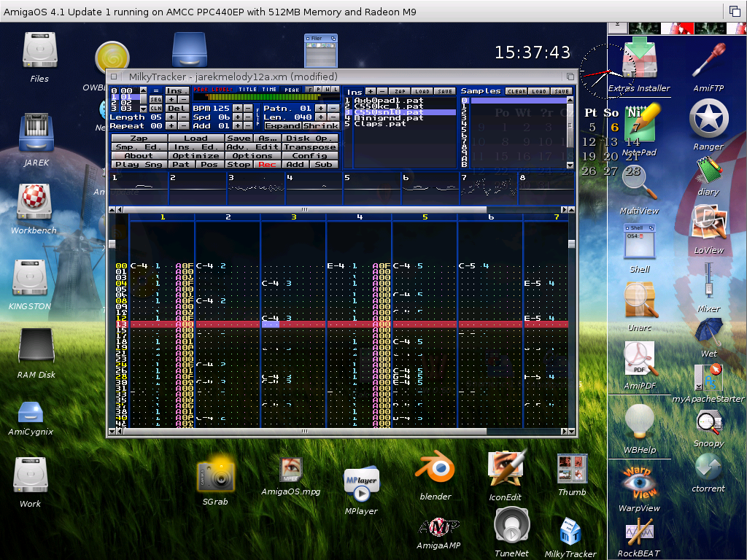Launch MultiView magnifier icon
Screen dimensions: 747x560
coord(639,183)
